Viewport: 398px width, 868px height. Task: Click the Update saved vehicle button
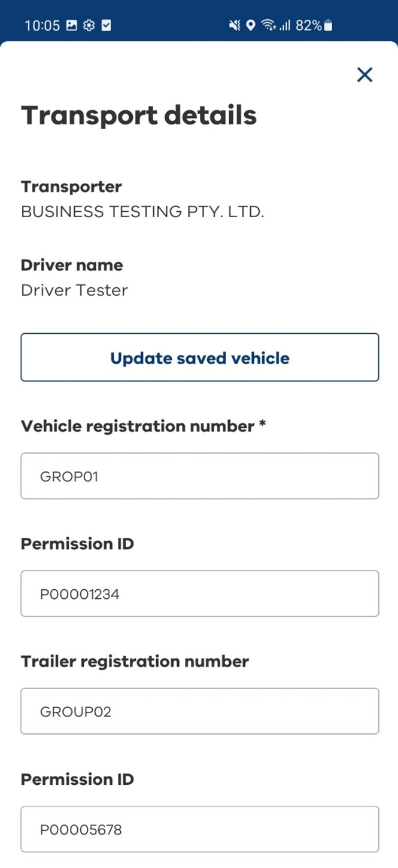click(200, 357)
